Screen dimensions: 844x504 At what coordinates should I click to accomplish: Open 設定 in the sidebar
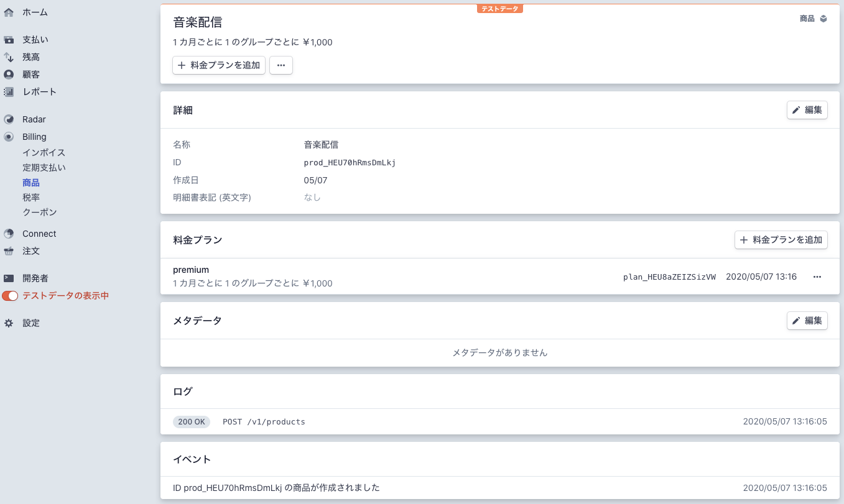(31, 323)
